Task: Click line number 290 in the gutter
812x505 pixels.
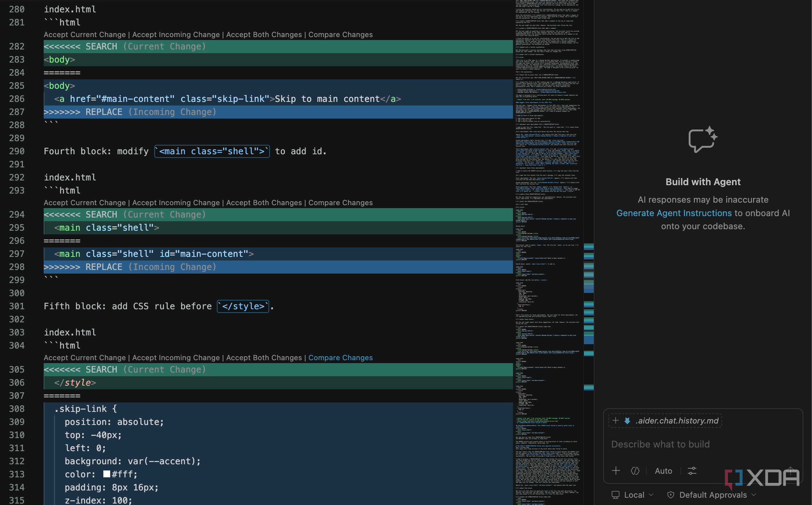Action: 17,151
